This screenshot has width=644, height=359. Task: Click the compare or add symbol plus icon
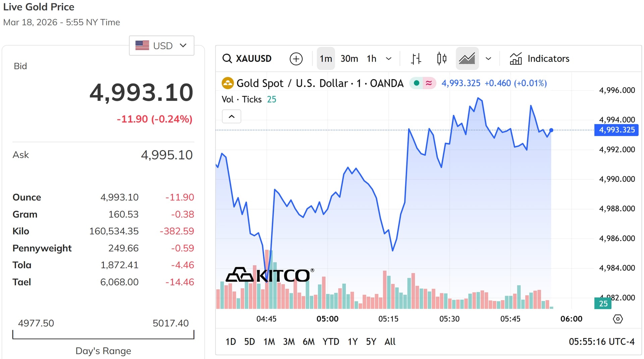pos(296,59)
